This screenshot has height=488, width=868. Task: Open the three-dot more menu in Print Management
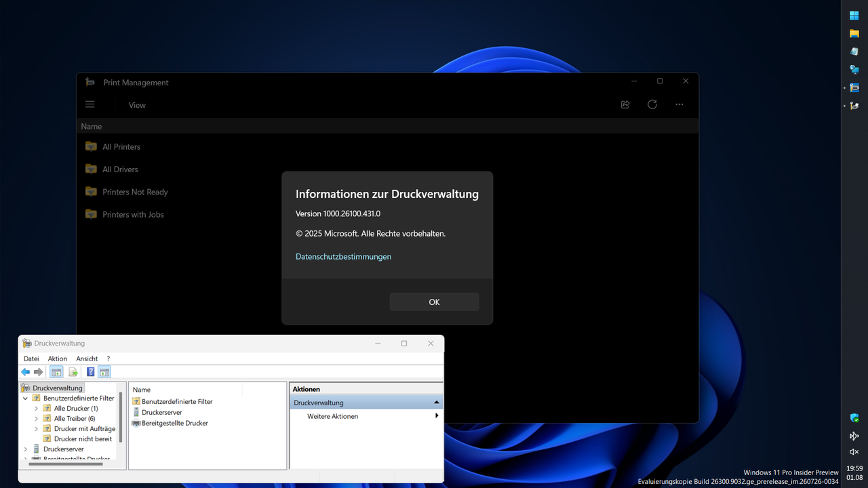click(x=679, y=104)
